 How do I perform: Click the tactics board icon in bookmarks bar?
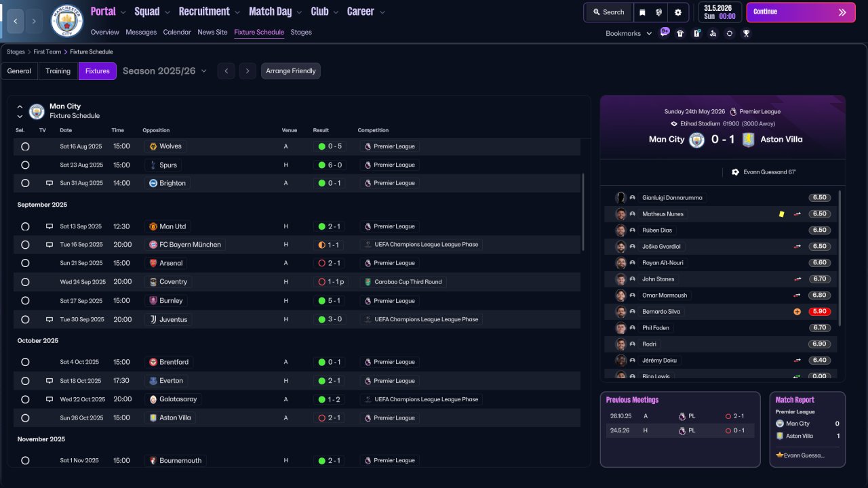coord(696,33)
